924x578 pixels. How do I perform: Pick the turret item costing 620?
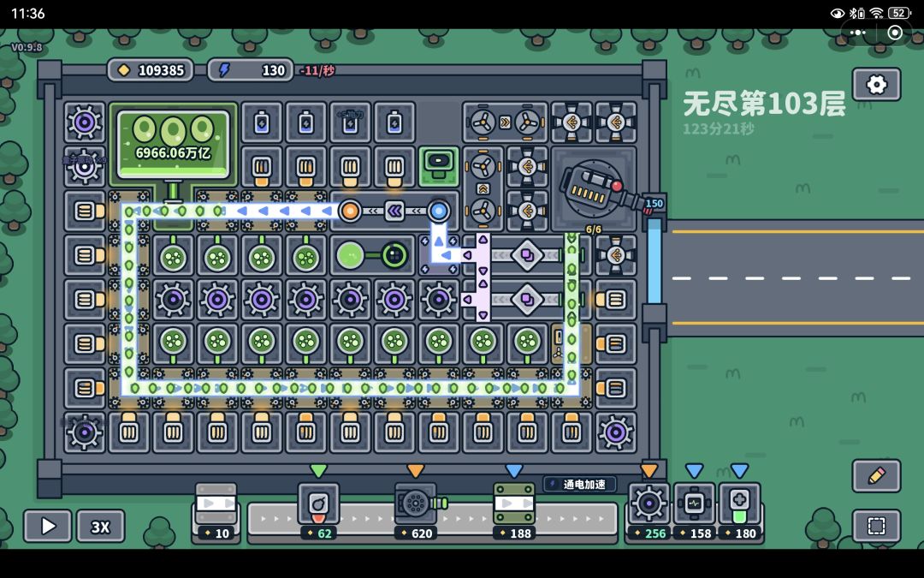(x=416, y=510)
